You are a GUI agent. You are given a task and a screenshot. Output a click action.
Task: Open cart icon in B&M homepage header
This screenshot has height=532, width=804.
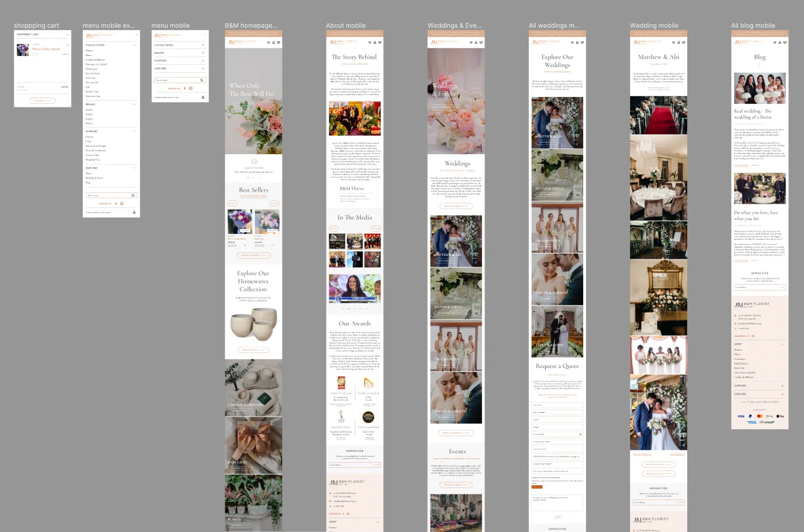coord(278,42)
